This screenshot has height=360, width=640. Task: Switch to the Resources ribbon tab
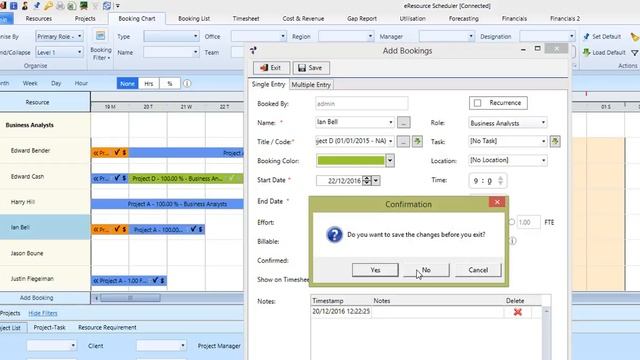tap(39, 18)
